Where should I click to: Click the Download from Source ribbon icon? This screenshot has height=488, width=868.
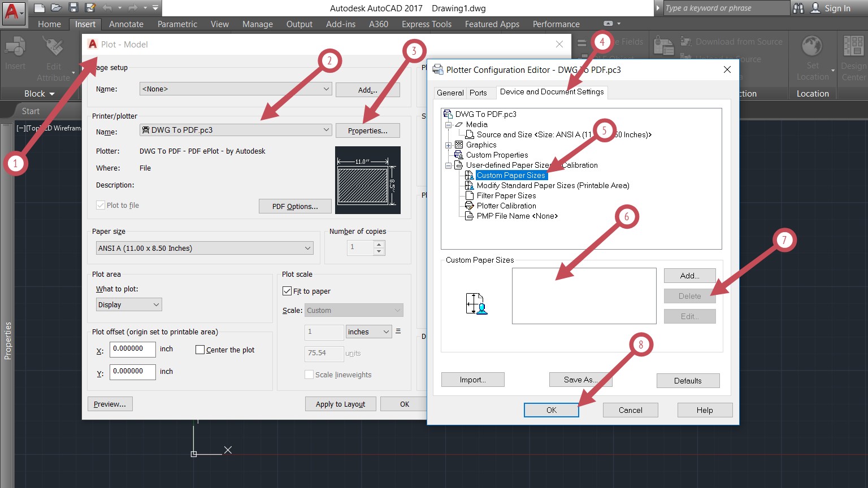pyautogui.click(x=686, y=42)
